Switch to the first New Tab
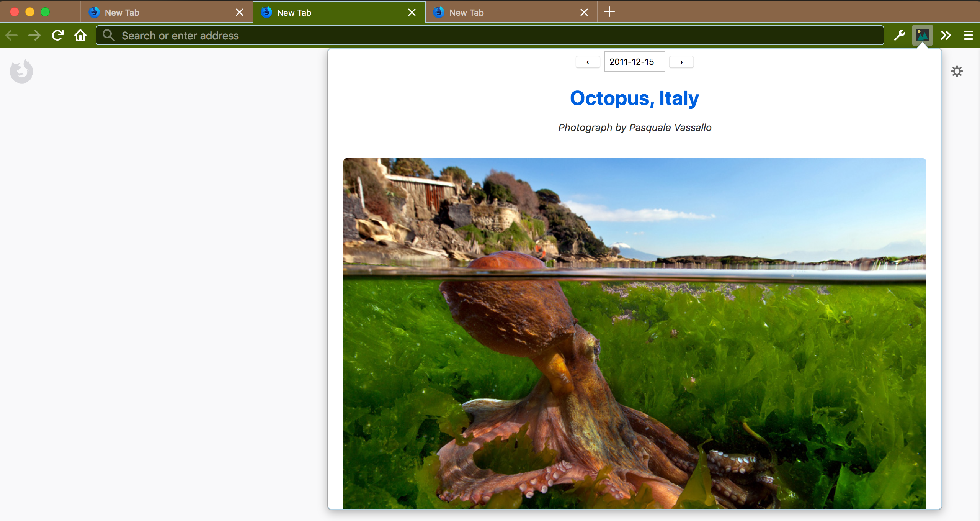Image resolution: width=980 pixels, height=521 pixels. point(167,12)
